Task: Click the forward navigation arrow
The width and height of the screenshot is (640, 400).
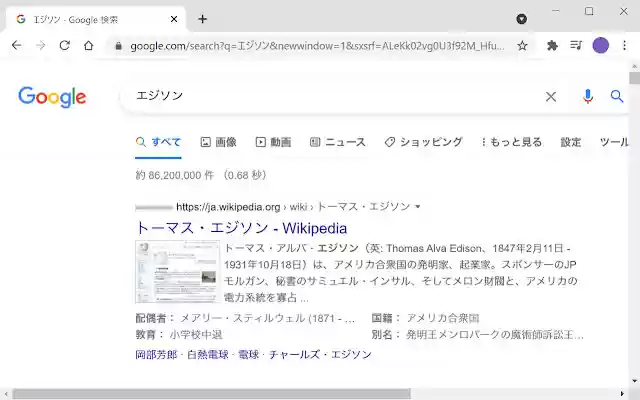Action: coord(40,45)
